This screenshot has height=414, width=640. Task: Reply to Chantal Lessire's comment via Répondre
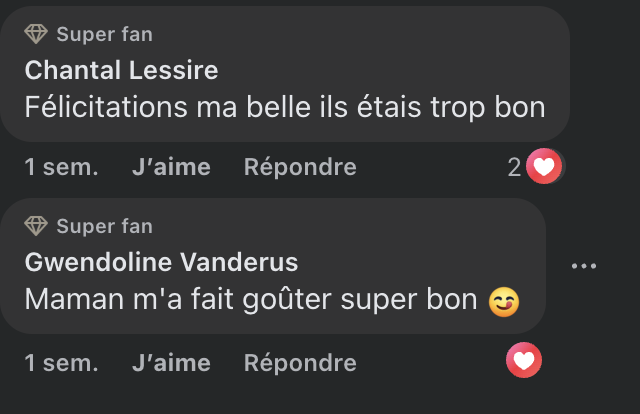point(300,168)
